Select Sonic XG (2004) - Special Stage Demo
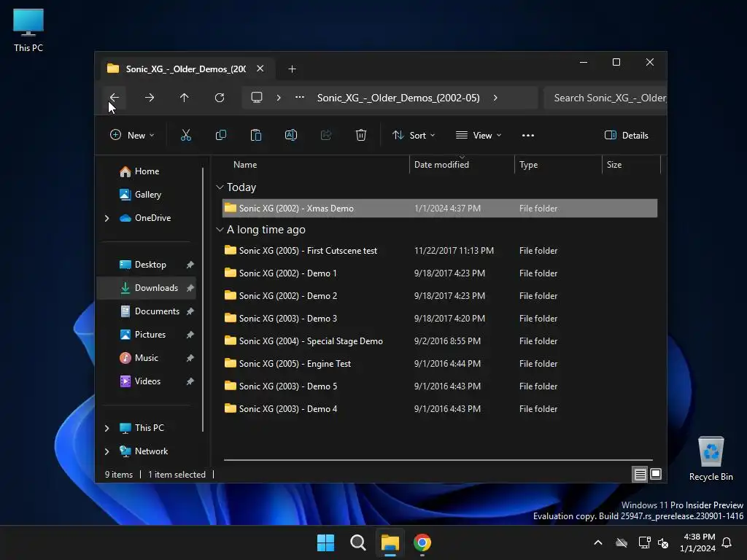This screenshot has height=560, width=747. coord(440,341)
